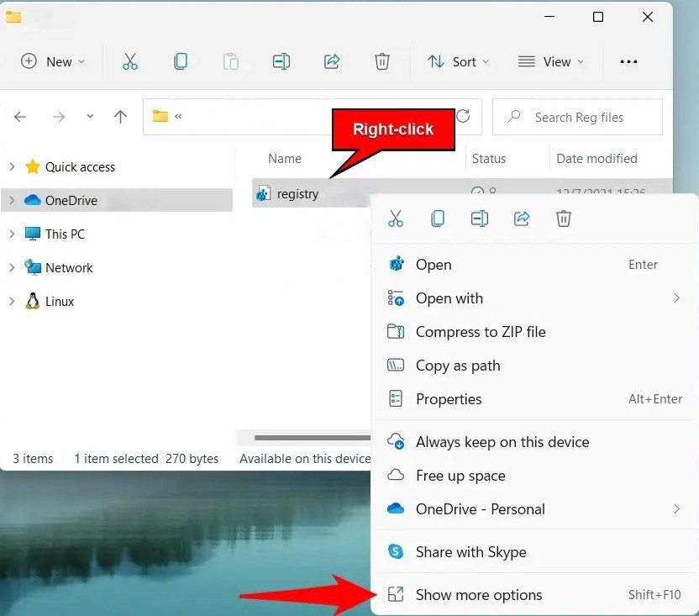Select OneDrive in the sidebar

click(x=71, y=200)
